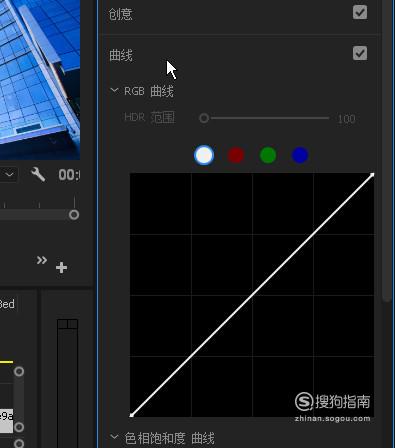Click the timecode display in the monitor
The height and width of the screenshot is (448, 395).
pyautogui.click(x=69, y=175)
